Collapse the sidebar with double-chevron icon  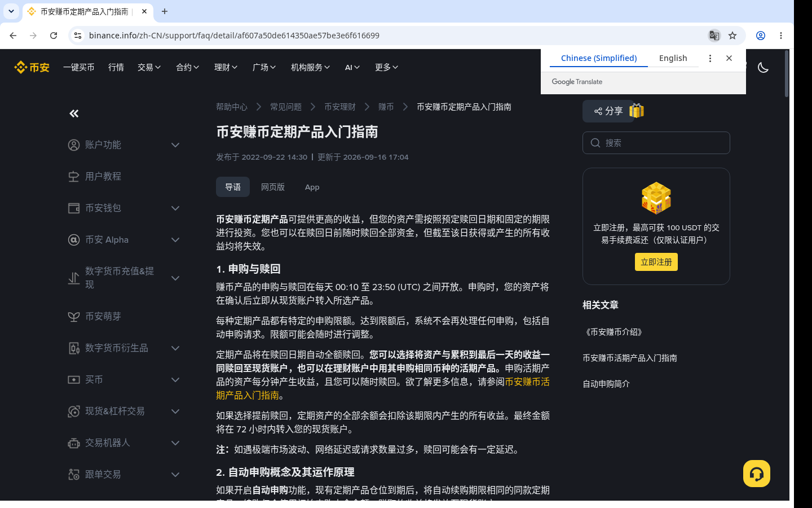pos(74,113)
